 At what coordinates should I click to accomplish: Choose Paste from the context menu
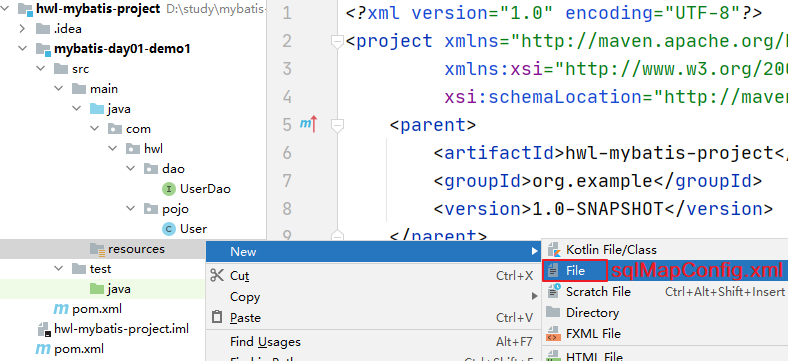(x=373, y=318)
